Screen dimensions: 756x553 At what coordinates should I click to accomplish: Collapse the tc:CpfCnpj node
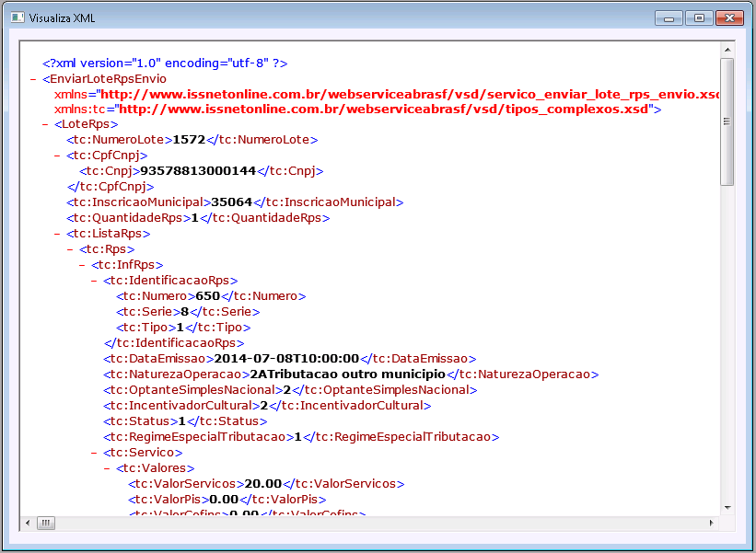(57, 156)
